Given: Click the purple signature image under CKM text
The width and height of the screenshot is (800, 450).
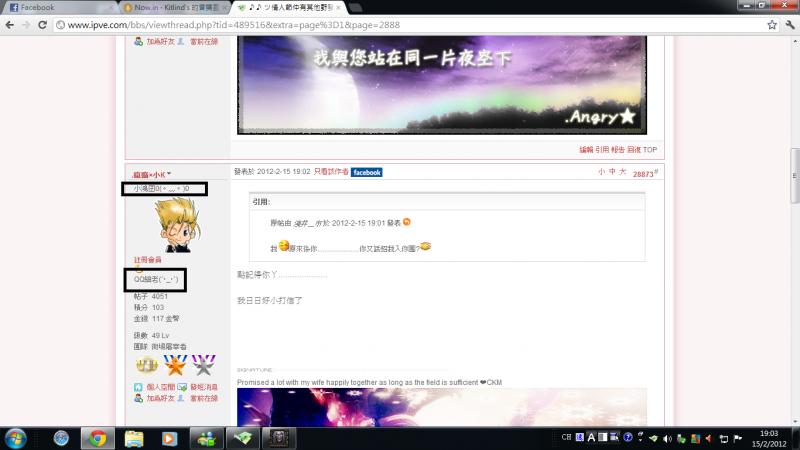Looking at the screenshot, I should pyautogui.click(x=442, y=407).
